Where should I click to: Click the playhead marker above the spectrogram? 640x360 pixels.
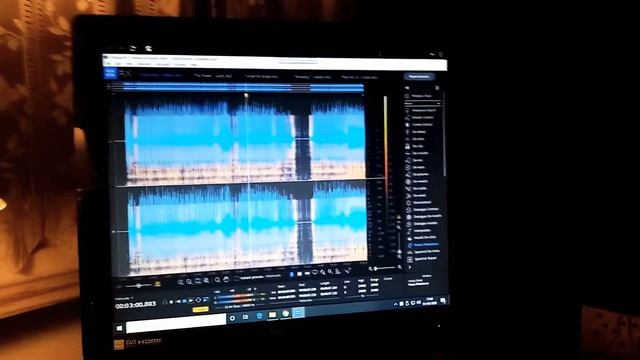coord(246,96)
